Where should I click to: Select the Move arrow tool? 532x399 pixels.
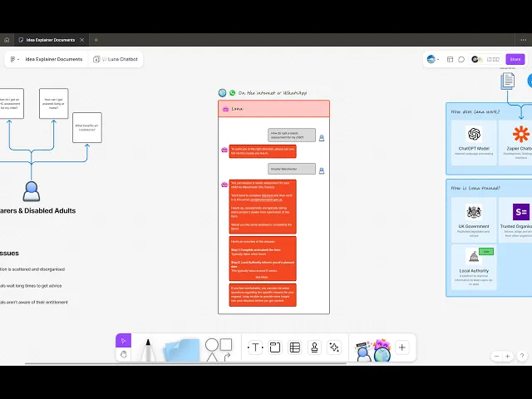click(x=123, y=341)
